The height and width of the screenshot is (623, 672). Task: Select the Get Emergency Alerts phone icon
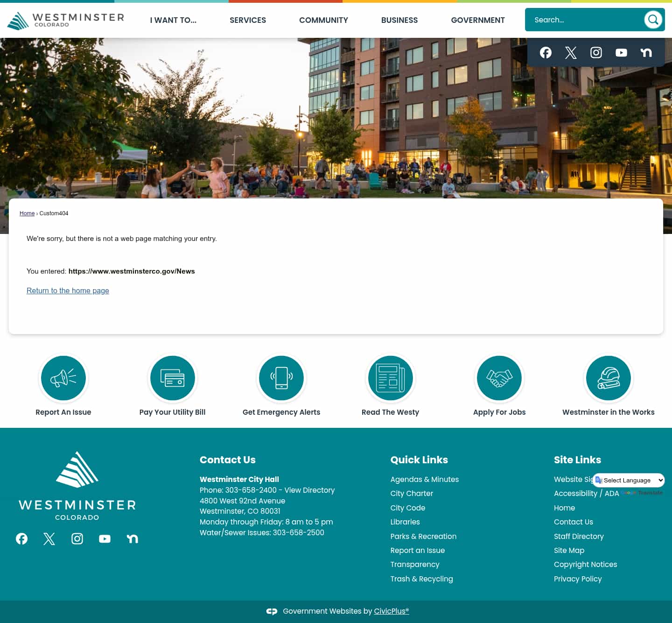click(281, 378)
